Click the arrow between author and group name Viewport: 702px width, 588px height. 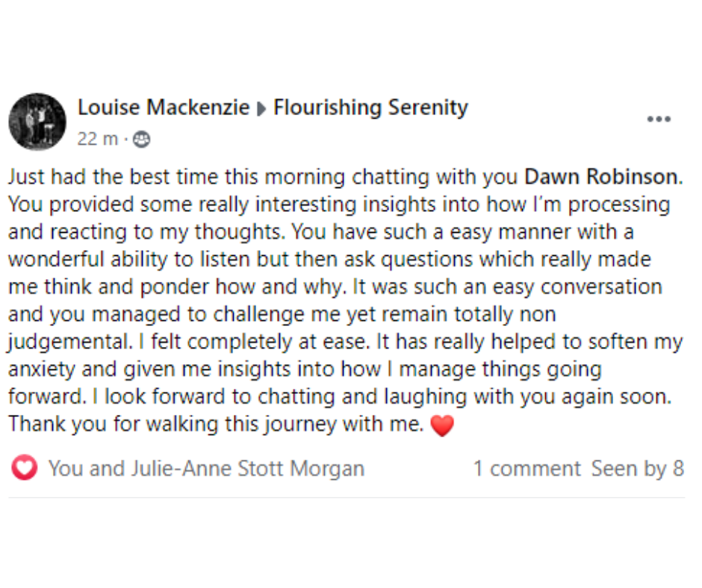[261, 109]
